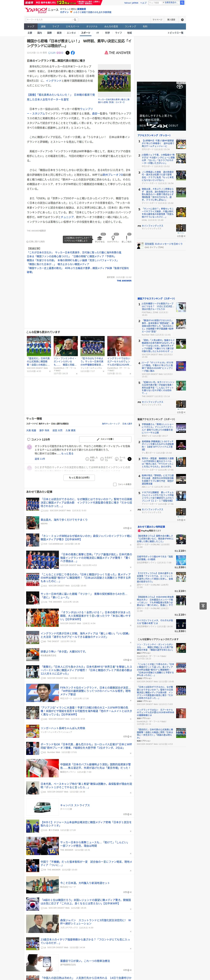Image resolution: width=210 pixels, height=980 pixels.
Task: Check the コメント非表示 checkbox
Action: [115, 484]
